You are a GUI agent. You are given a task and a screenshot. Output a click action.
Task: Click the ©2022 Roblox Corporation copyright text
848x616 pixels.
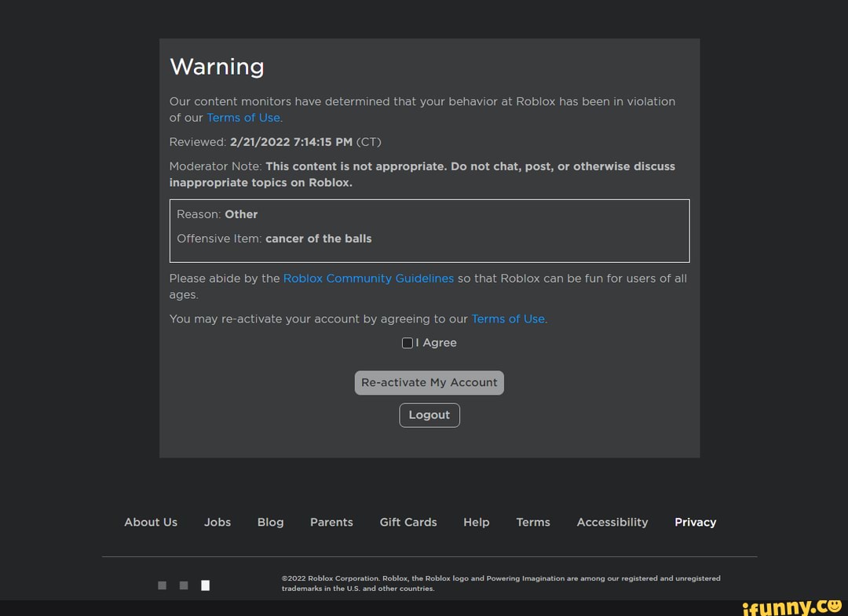click(x=501, y=583)
